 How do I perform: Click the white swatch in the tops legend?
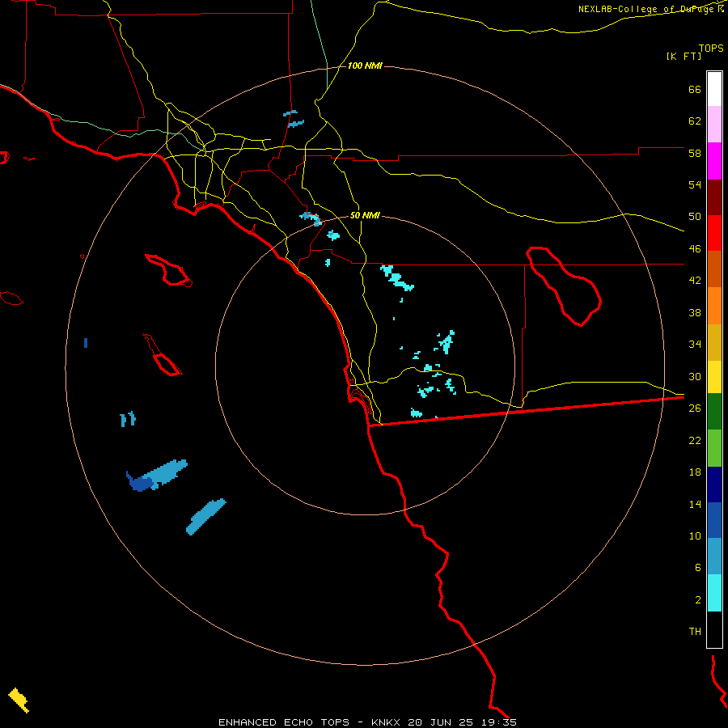(714, 89)
